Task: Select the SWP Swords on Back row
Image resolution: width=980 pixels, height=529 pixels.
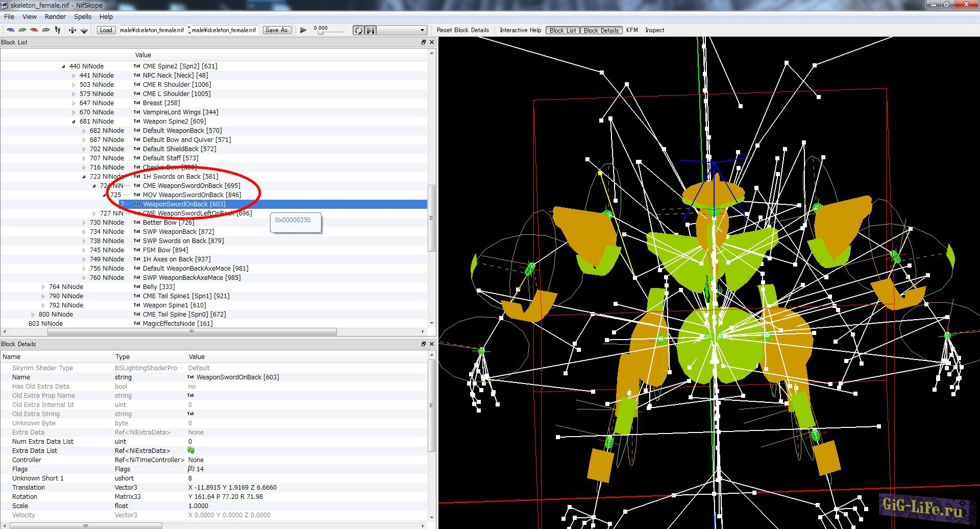Action: coord(183,241)
